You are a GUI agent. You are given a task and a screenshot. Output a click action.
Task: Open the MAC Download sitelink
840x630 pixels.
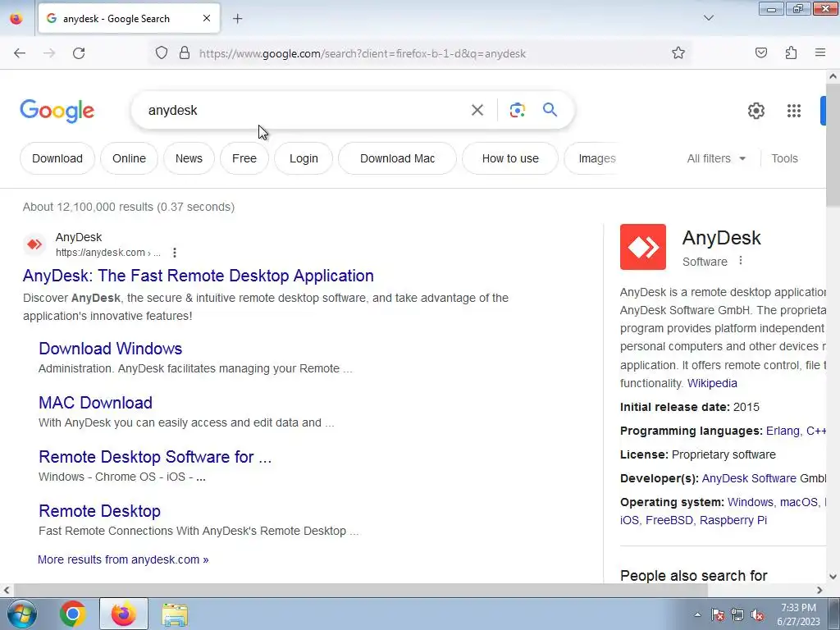95,403
